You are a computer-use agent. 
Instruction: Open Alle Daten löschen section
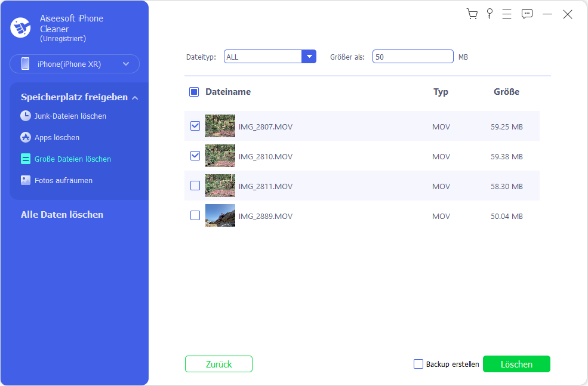(62, 215)
